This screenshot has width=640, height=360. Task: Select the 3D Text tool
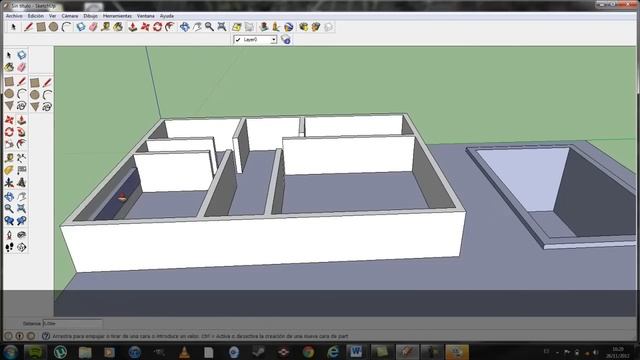coord(22,182)
